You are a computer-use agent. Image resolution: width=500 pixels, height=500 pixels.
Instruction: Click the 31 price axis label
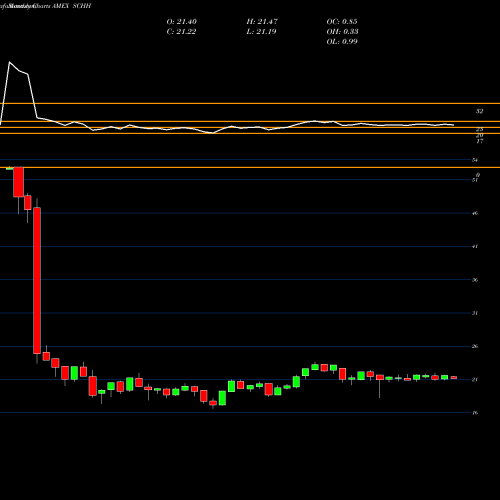click(475, 313)
